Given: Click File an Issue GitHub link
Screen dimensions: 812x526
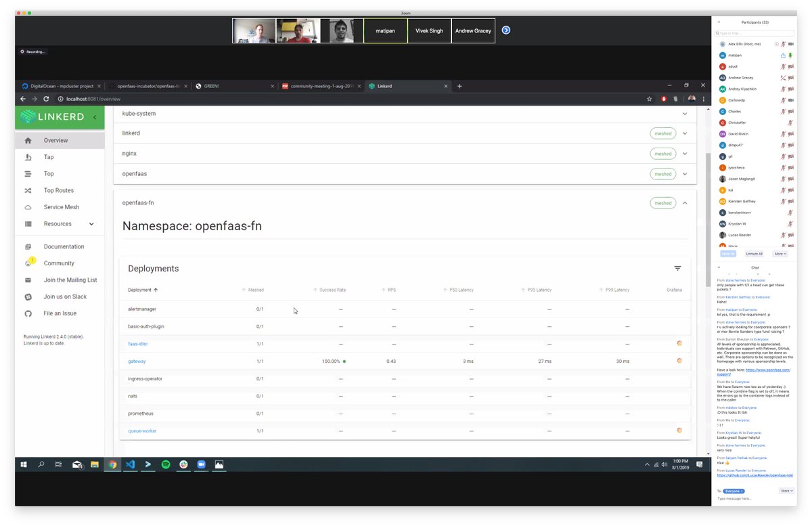Looking at the screenshot, I should click(60, 313).
